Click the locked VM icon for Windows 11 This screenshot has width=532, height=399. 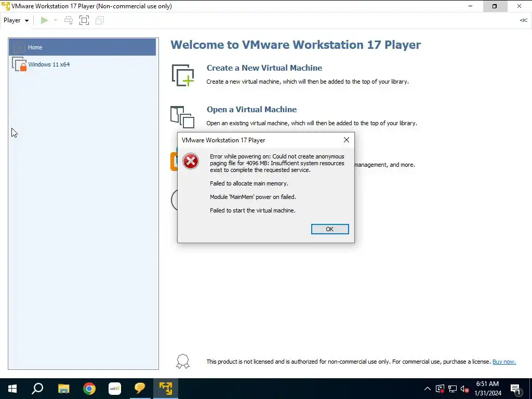(x=19, y=64)
